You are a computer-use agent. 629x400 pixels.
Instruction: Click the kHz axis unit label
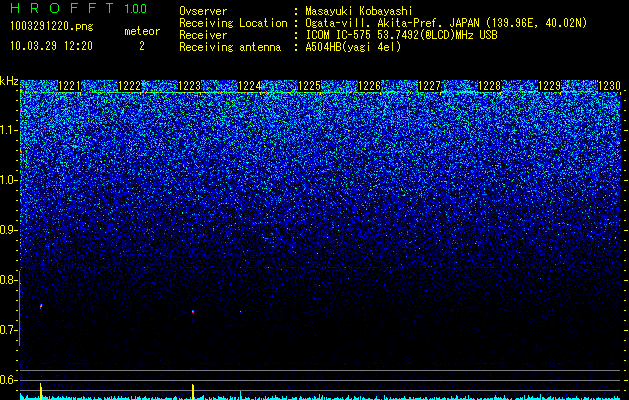[x=9, y=81]
